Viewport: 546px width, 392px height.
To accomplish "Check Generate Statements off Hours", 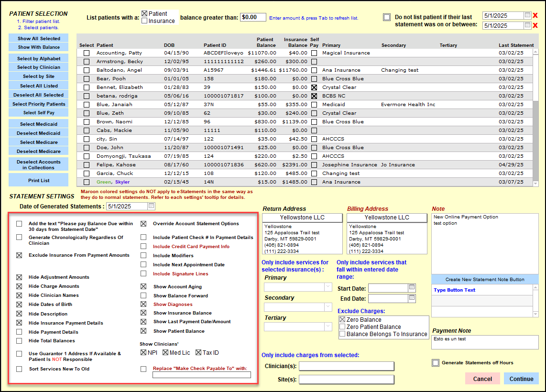I will click(x=436, y=363).
